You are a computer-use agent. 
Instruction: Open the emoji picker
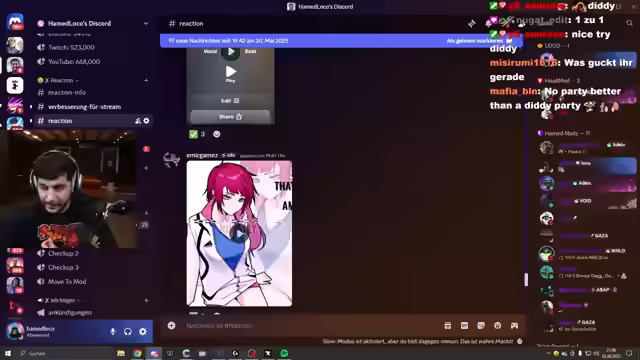[x=497, y=325]
